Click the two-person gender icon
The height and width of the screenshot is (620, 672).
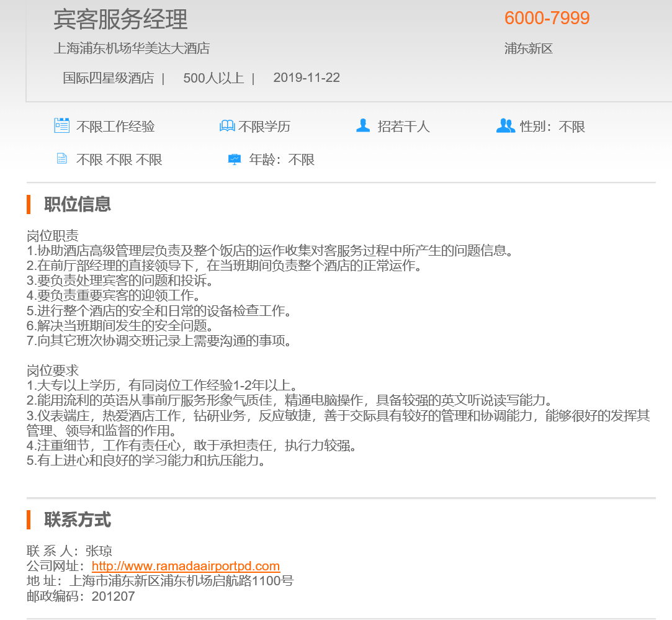click(506, 126)
